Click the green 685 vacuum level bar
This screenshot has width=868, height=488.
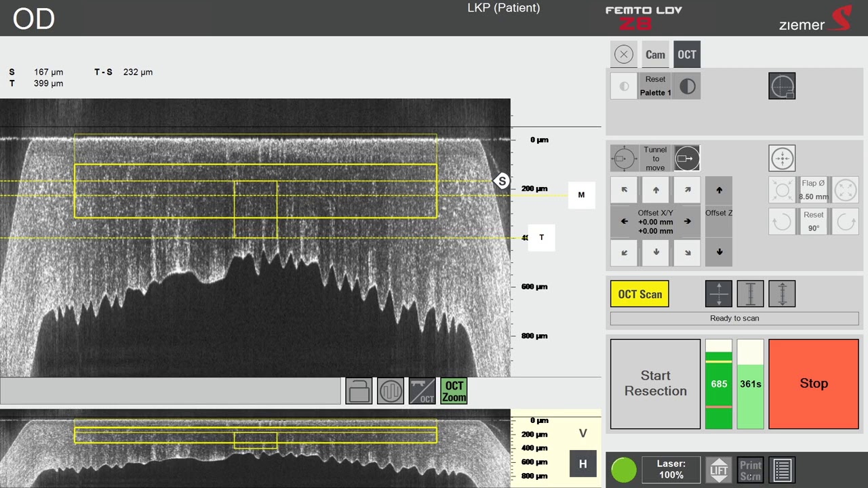pos(719,384)
